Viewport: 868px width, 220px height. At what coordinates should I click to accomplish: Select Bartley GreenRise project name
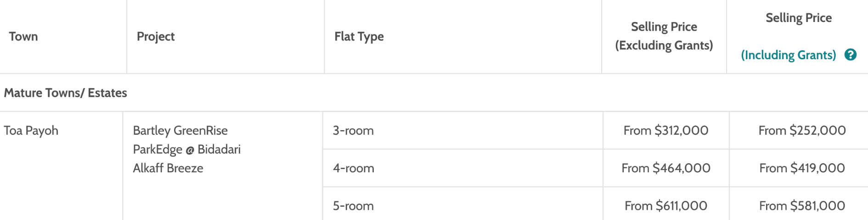pos(180,131)
